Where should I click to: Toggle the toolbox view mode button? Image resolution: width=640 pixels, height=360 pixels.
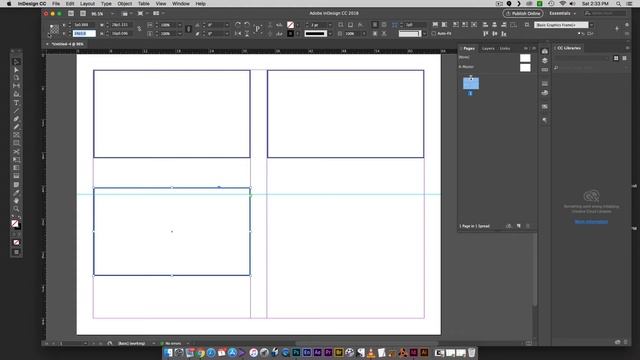pos(16,252)
